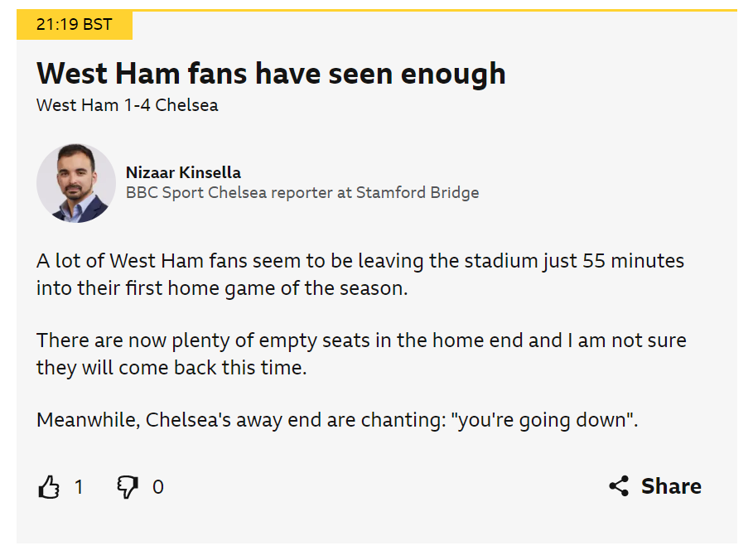Viewport: 753px width, 560px height.
Task: Click the author name Nizaar Kinsella
Action: click(183, 172)
